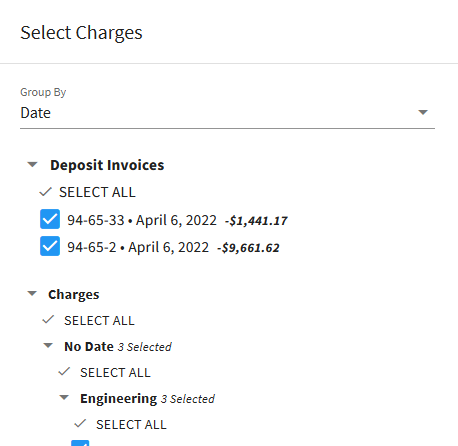Image resolution: width=458 pixels, height=446 pixels.
Task: Click the Engineering 3 Selected heading
Action: [147, 399]
